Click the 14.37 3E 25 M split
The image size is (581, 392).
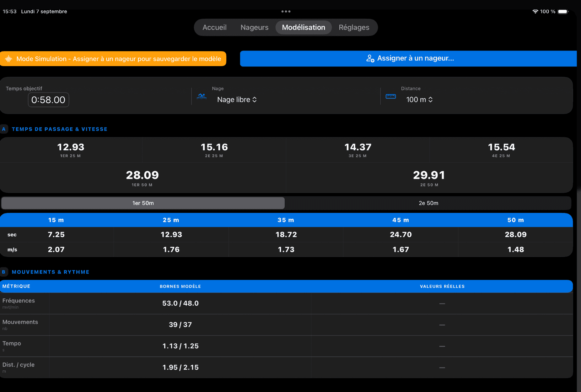[x=358, y=150]
